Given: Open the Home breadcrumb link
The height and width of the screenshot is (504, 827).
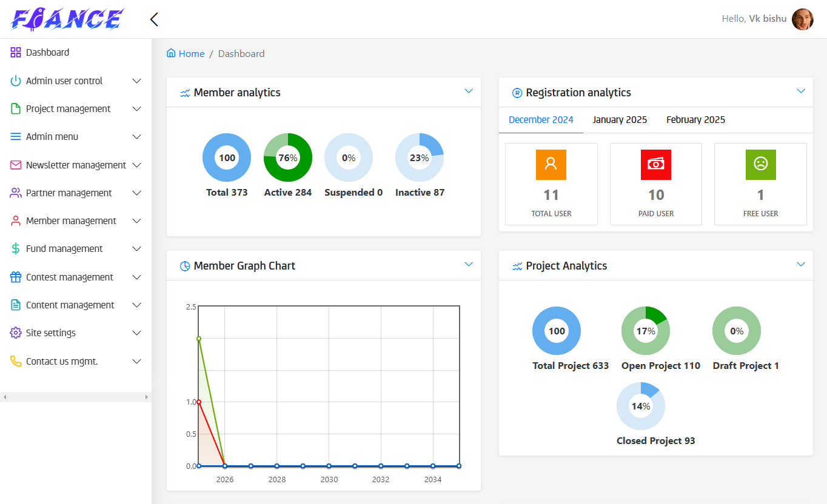Looking at the screenshot, I should [x=192, y=54].
